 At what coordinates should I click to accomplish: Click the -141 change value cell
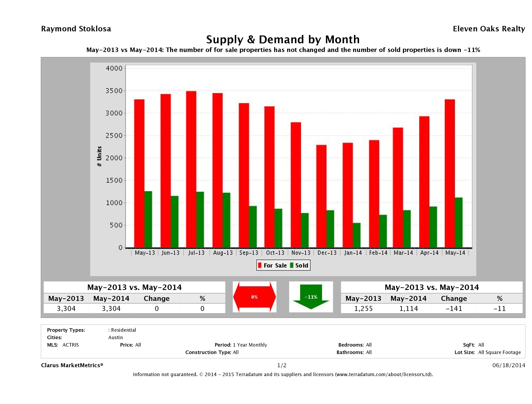[454, 308]
